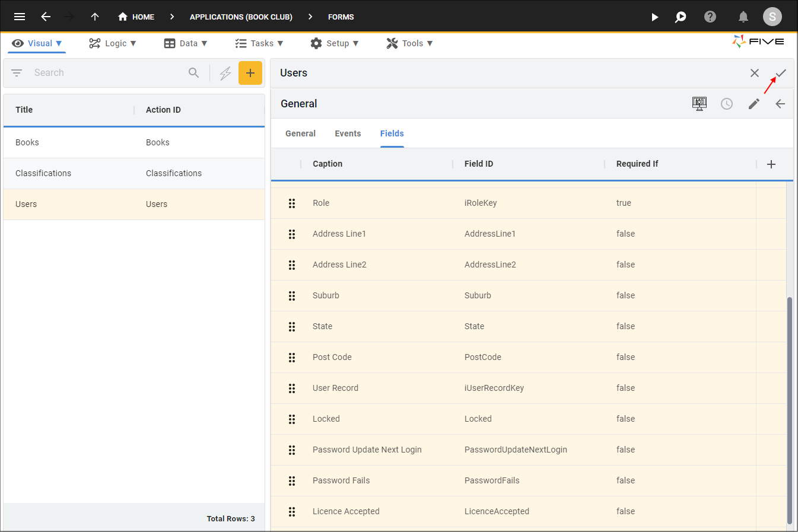
Task: Open the Help question mark icon
Action: point(710,17)
